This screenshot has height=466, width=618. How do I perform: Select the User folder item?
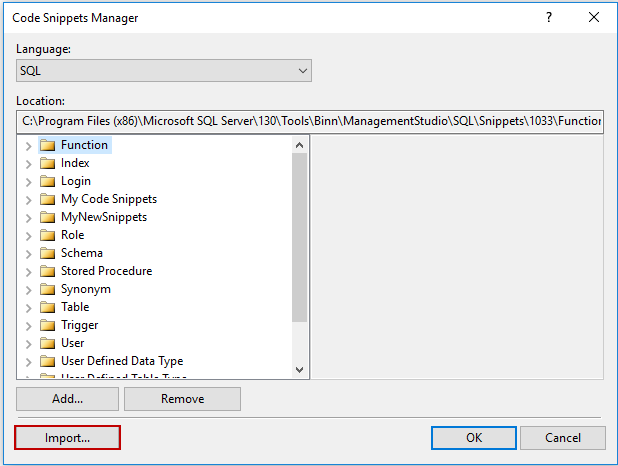(x=72, y=343)
